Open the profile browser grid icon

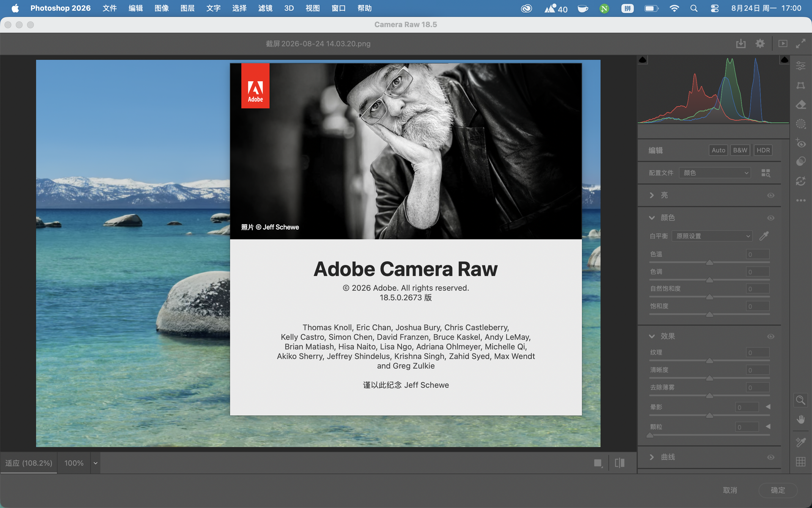coord(765,173)
